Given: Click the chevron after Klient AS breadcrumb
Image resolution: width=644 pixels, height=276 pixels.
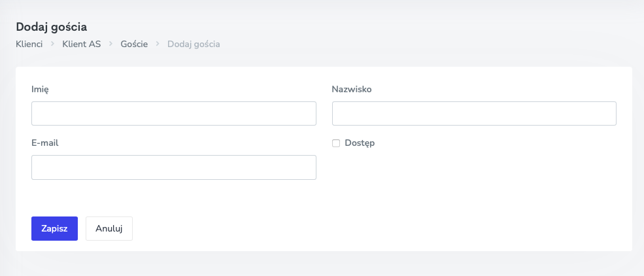Looking at the screenshot, I should click(111, 44).
